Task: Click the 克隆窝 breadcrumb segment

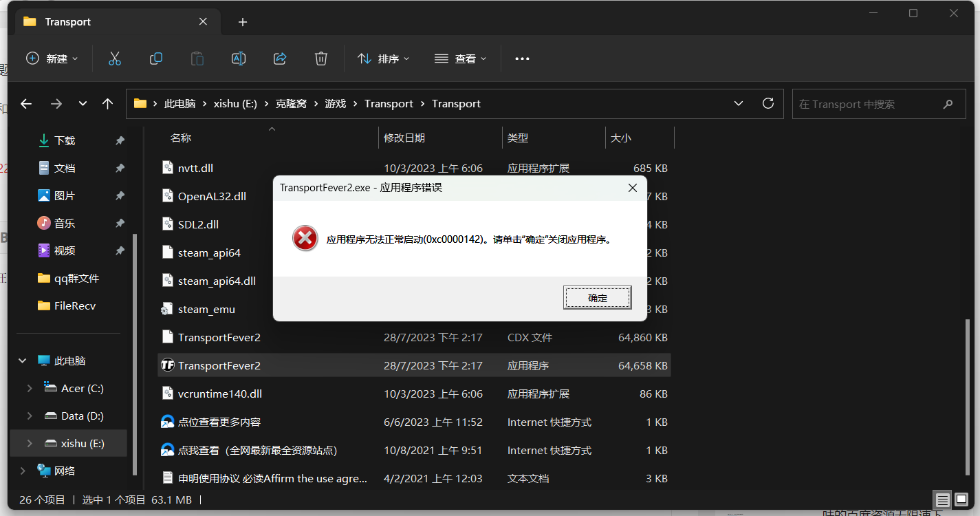Action: tap(291, 104)
